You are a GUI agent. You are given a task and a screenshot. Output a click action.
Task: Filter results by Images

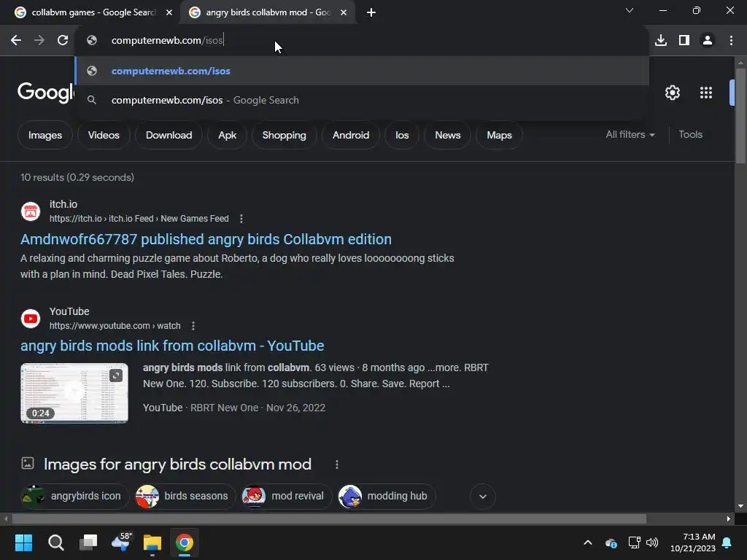pos(45,135)
